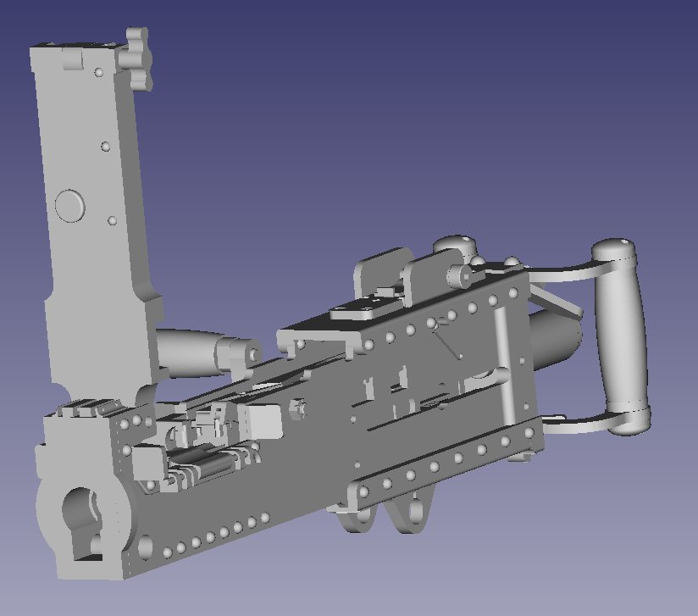Image resolution: width=698 pixels, height=616 pixels.
Task: Click the vertical bar at side plate rear
Action: pos(502,364)
